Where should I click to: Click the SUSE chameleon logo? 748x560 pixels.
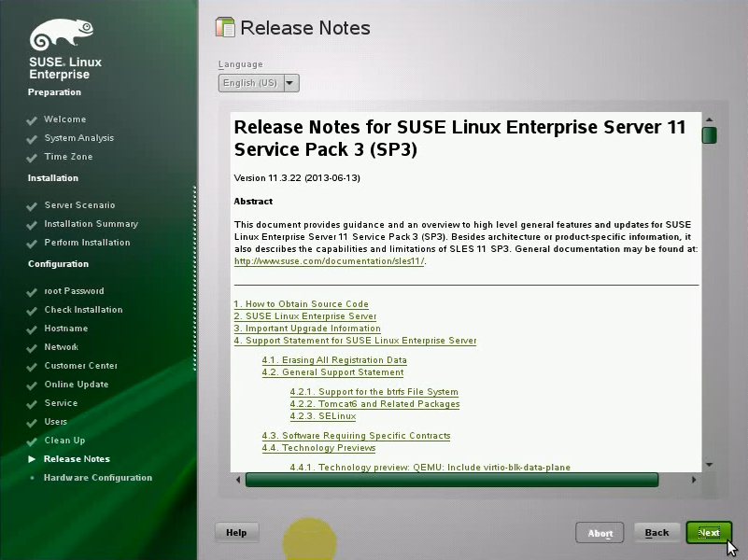(x=61, y=35)
